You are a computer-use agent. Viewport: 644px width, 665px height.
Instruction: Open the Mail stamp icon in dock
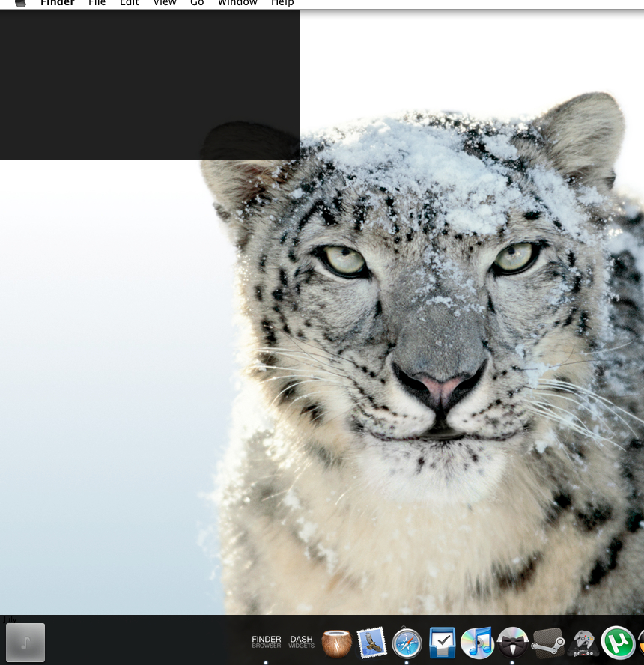point(372,643)
